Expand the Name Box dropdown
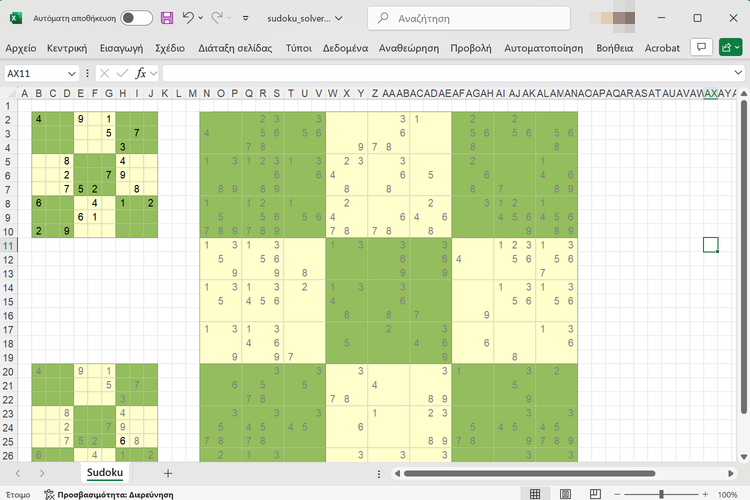This screenshot has width=750, height=500. tap(72, 73)
